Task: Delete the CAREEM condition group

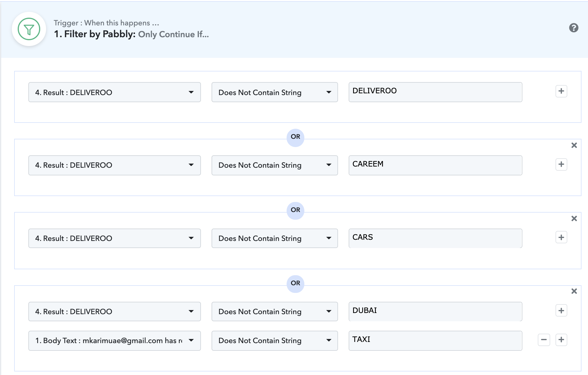Action: click(x=574, y=145)
